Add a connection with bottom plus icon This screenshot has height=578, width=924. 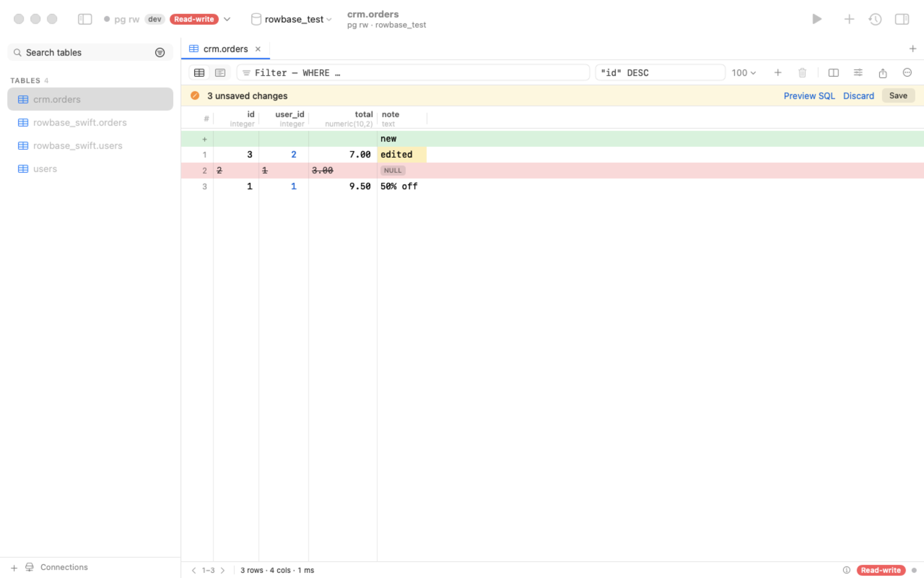point(14,568)
